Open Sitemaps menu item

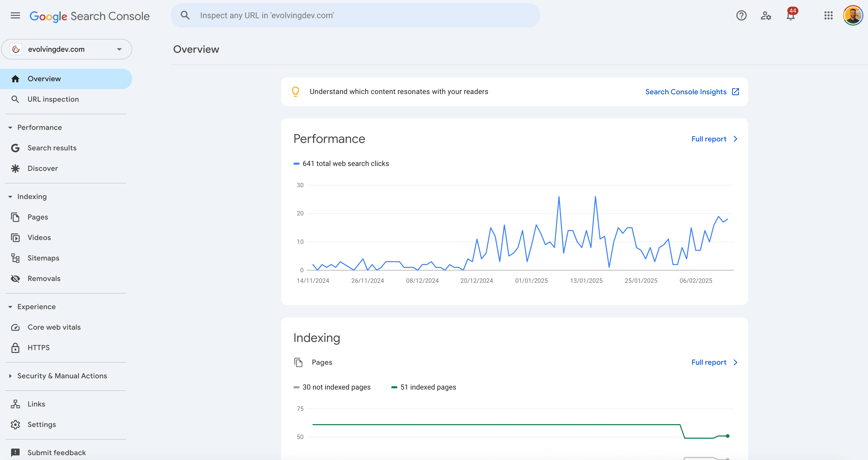[x=66, y=258]
